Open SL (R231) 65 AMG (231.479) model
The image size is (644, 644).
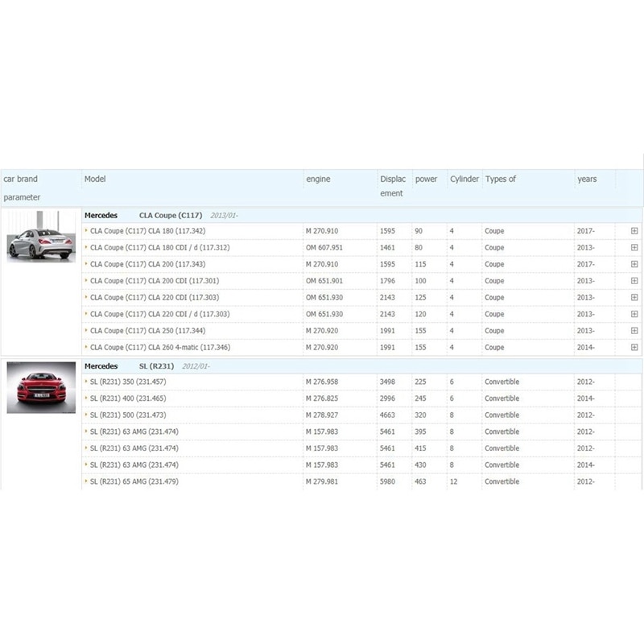tap(134, 481)
